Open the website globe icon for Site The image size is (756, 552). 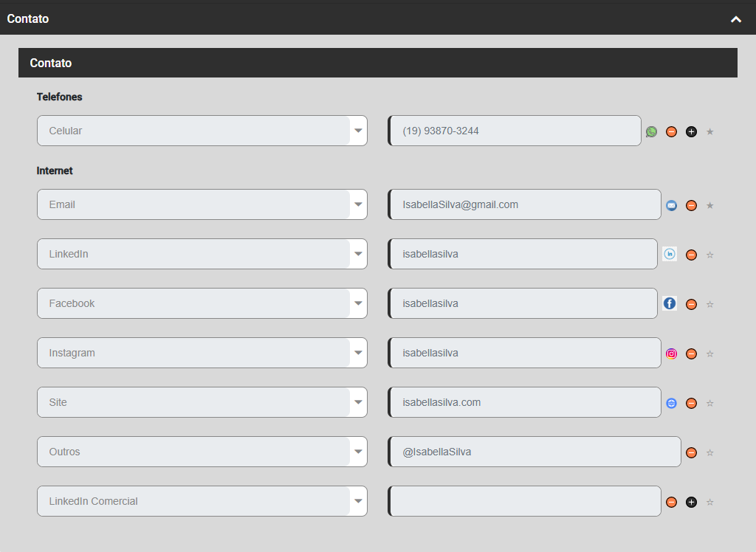671,403
